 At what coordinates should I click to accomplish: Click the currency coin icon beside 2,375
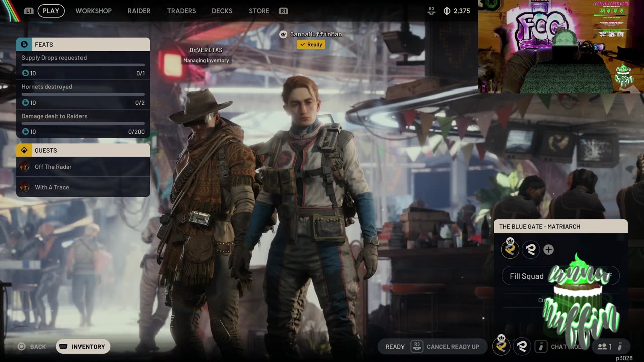pyautogui.click(x=447, y=11)
